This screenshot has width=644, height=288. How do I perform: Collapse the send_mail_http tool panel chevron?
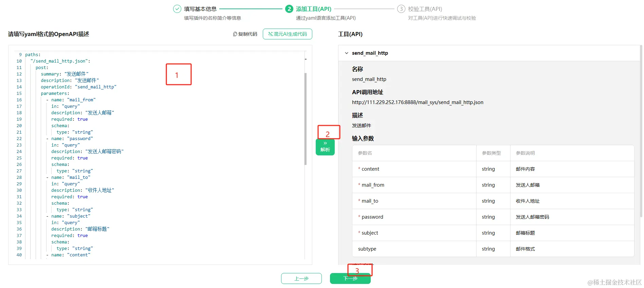[x=347, y=53]
